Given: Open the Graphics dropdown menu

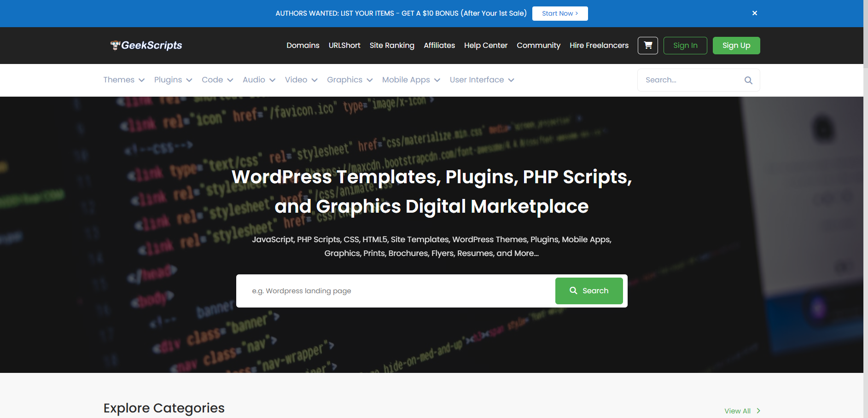Looking at the screenshot, I should (350, 80).
